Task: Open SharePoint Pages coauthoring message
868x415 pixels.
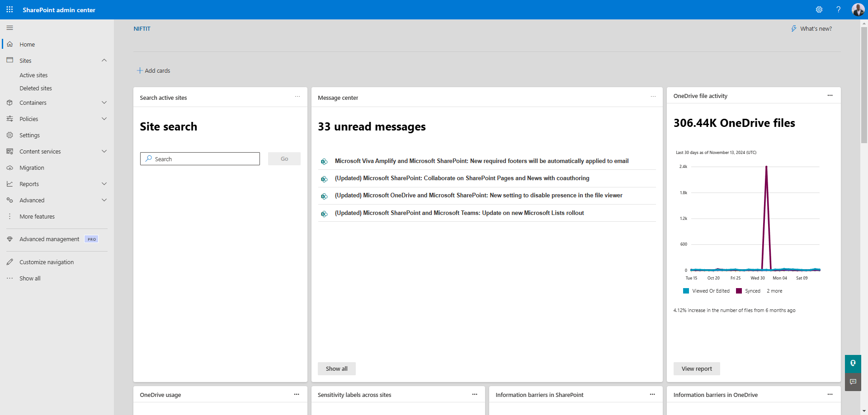Action: click(462, 178)
